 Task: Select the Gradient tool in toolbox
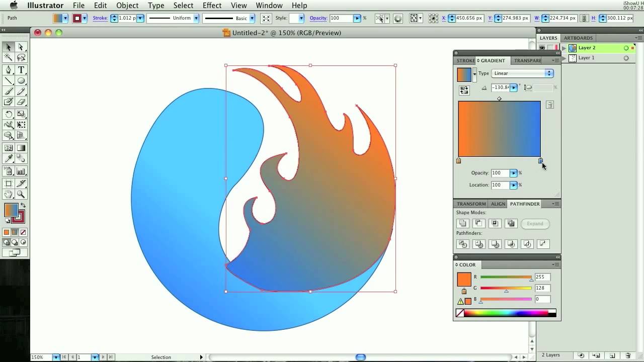[21, 148]
